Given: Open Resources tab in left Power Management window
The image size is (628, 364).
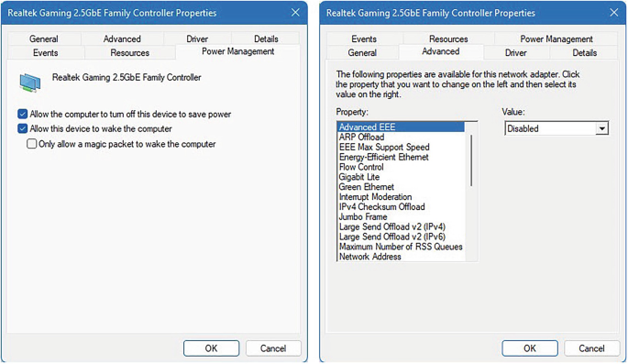Looking at the screenshot, I should pyautogui.click(x=130, y=53).
